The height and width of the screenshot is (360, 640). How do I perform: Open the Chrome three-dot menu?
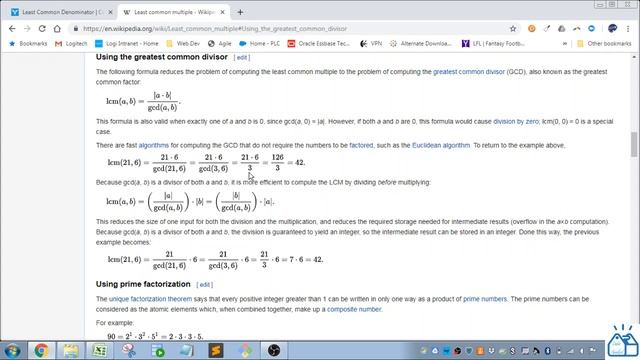[x=628, y=29]
